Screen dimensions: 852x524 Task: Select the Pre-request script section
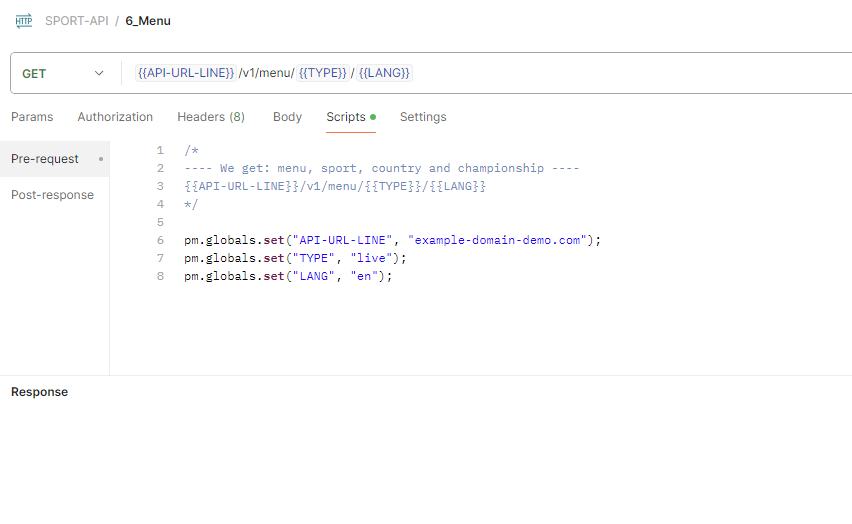[x=54, y=159]
